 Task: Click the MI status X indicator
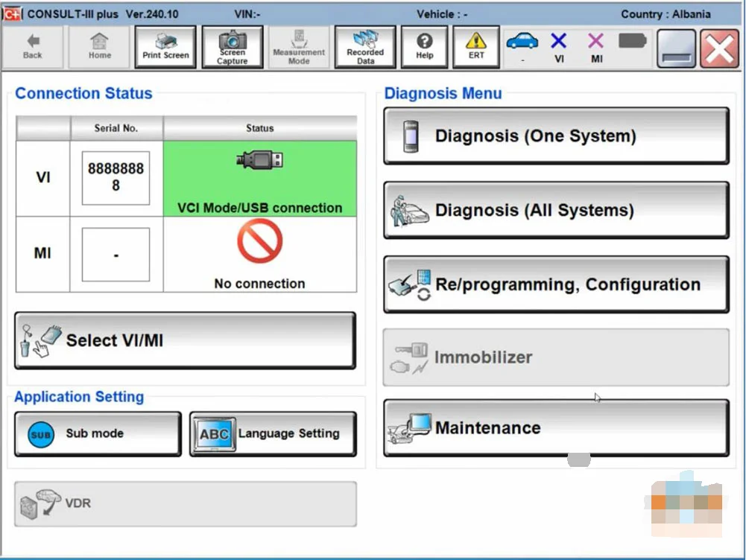click(x=595, y=43)
